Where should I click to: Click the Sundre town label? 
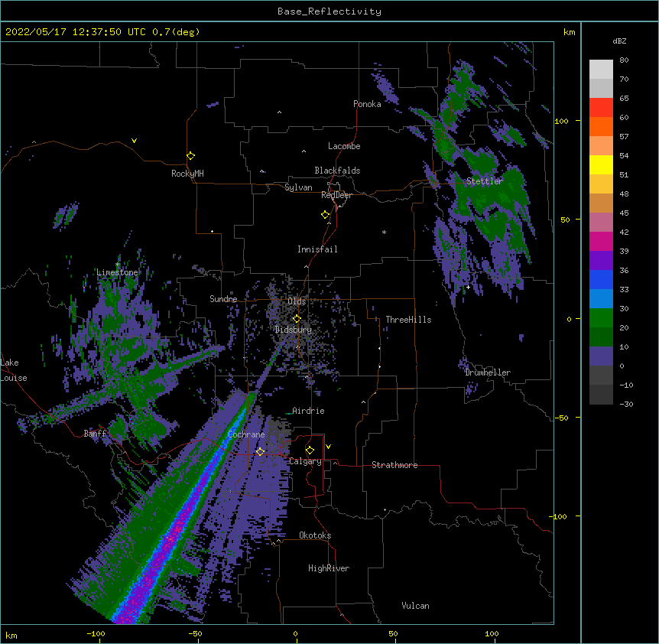coord(223,299)
